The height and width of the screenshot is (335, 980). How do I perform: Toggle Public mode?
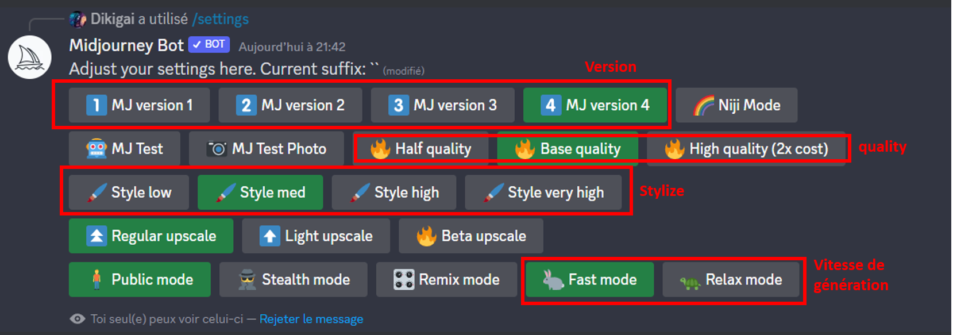coord(140,280)
